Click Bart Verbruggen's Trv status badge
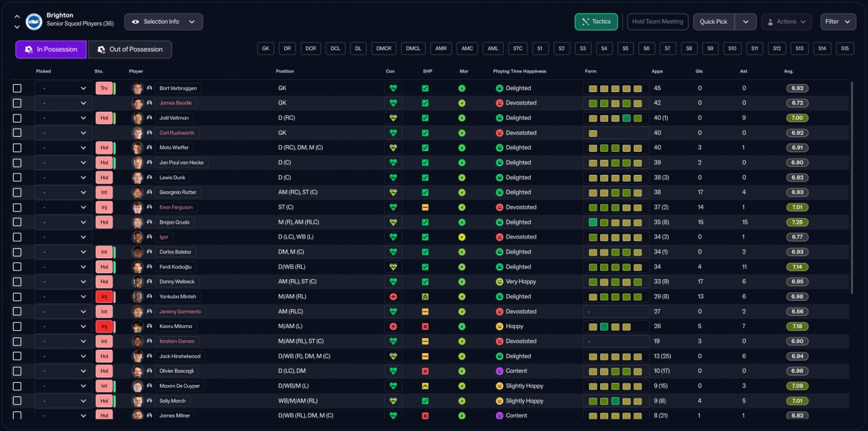This screenshot has height=431, width=868. 104,88
